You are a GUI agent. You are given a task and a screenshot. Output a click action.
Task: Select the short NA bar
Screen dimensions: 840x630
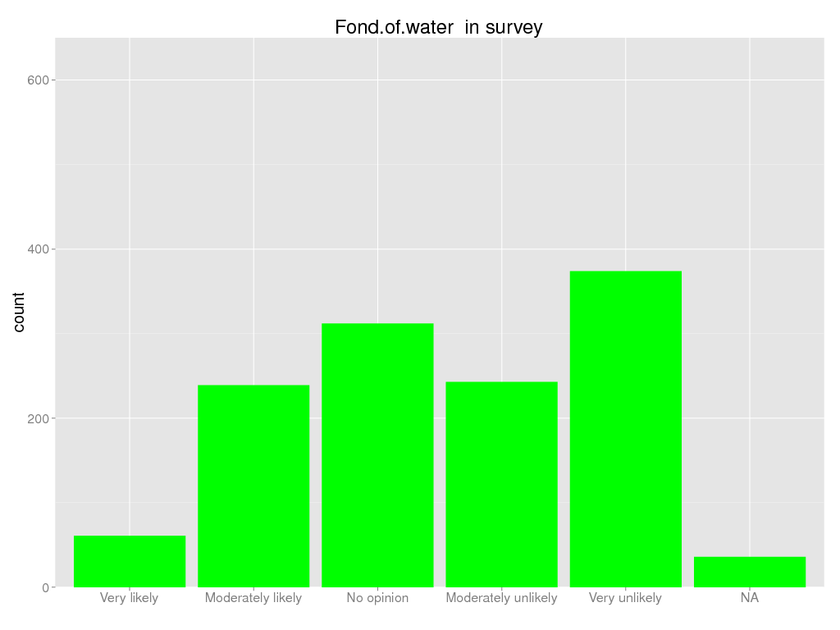coord(749,572)
